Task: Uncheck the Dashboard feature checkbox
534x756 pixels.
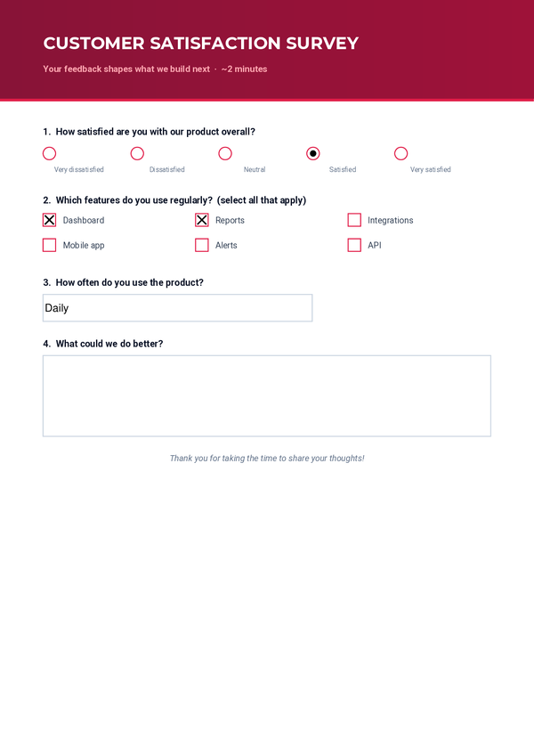Action: pos(49,220)
